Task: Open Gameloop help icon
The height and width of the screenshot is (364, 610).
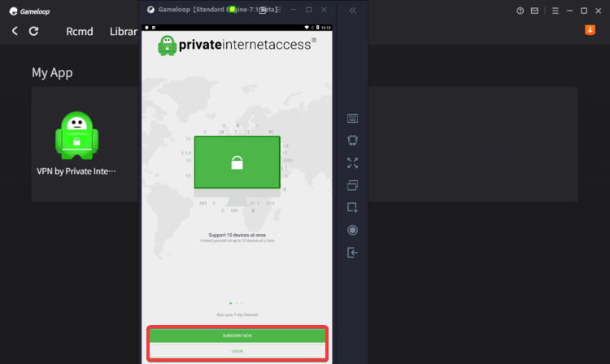Action: click(521, 11)
